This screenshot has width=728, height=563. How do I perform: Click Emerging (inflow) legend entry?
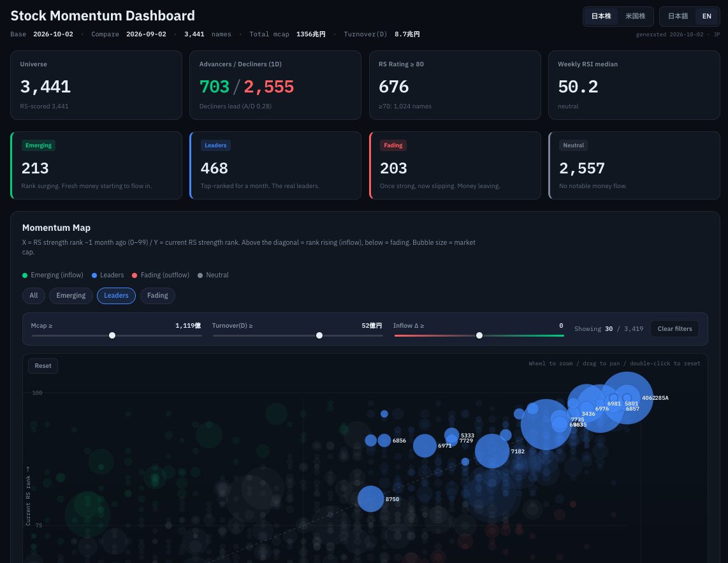(x=53, y=275)
